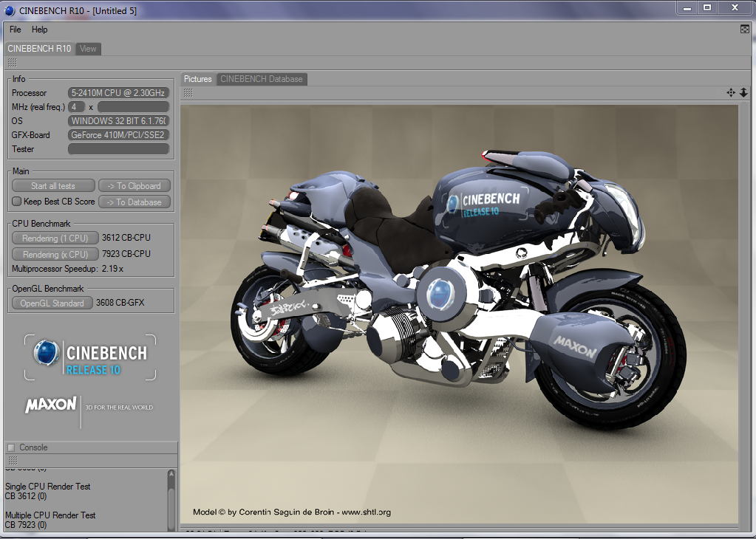Run the Rendering (1 CPU) test
756x539 pixels.
tap(55, 238)
